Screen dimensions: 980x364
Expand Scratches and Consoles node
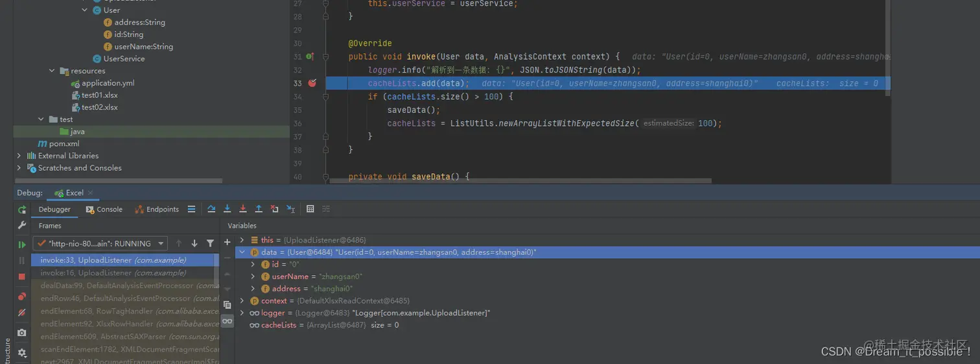19,168
